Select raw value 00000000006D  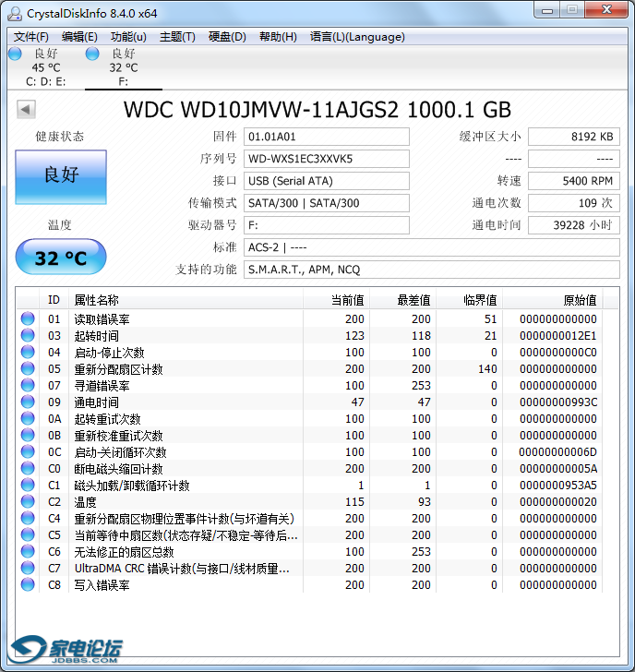point(557,452)
